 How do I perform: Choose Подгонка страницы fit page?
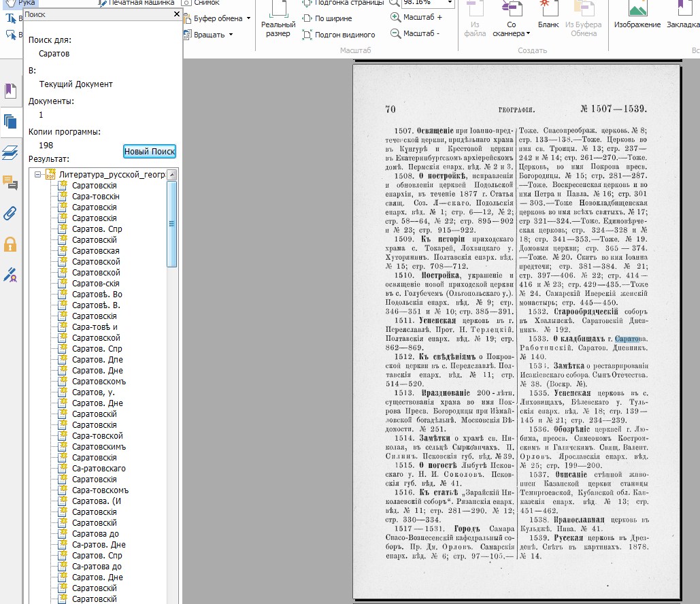click(343, 3)
